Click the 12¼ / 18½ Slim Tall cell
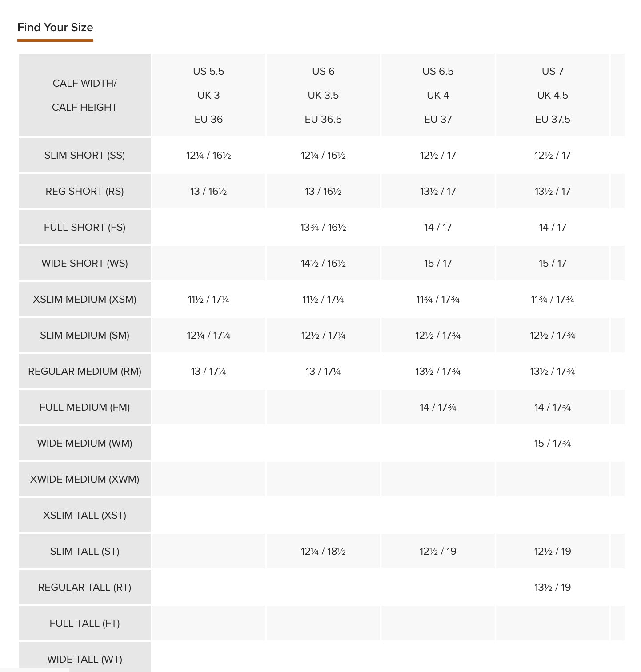 click(x=323, y=551)
